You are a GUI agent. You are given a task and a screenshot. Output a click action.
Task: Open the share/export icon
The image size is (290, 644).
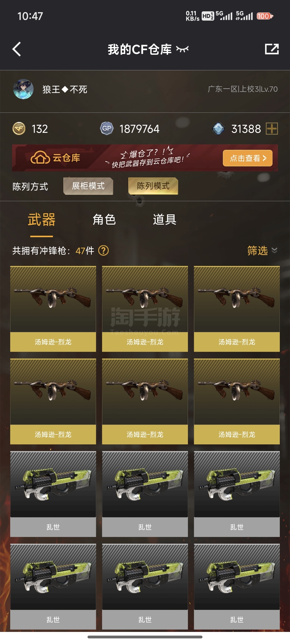tap(272, 49)
